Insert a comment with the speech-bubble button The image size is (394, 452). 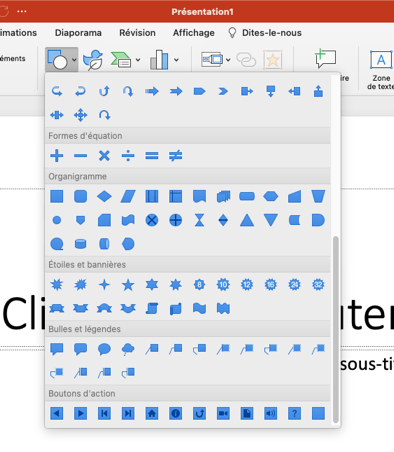tap(325, 58)
